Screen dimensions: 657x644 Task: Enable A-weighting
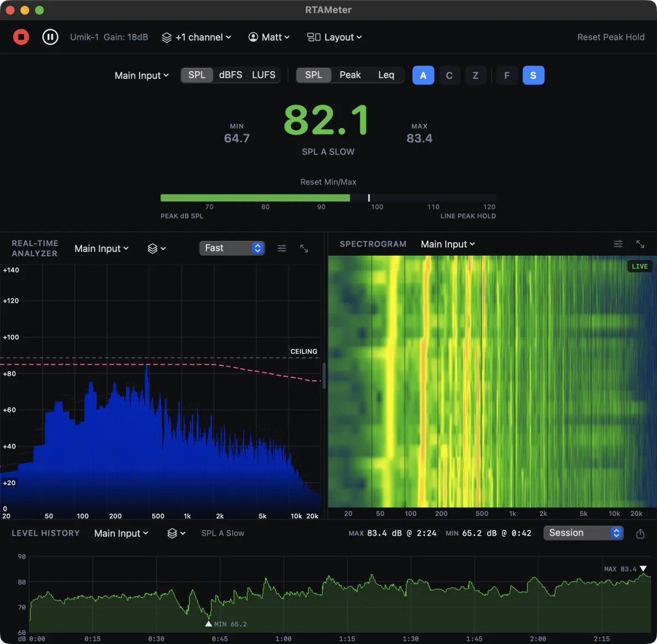point(423,76)
